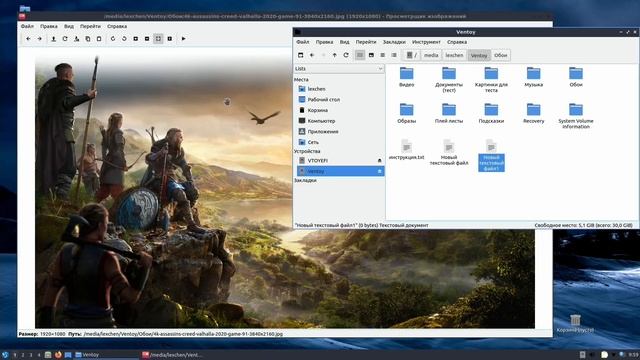Open Вид menu in the image viewer
Viewport: 640px width, 360px height.
pos(69,26)
